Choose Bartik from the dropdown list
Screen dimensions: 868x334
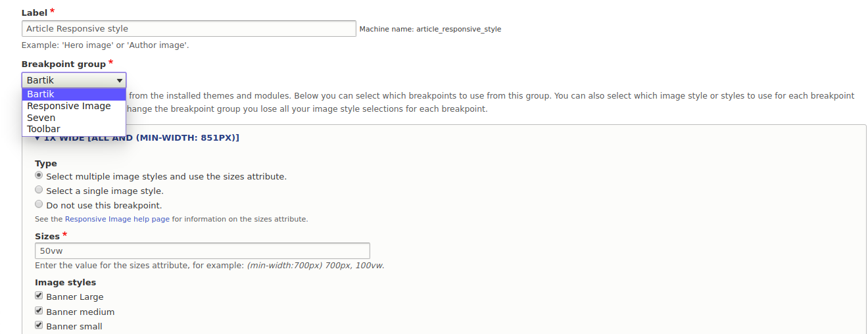coord(41,94)
